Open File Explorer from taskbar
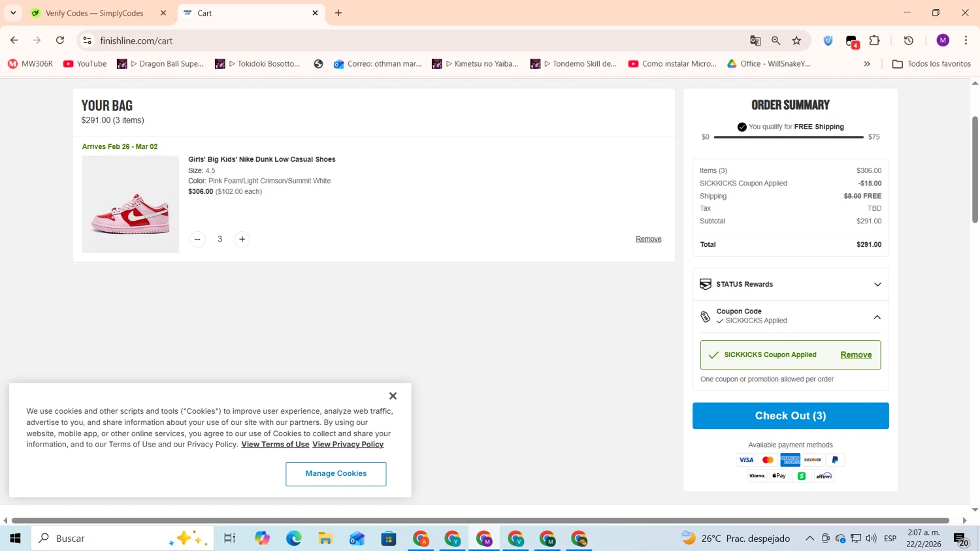Screen dimensions: 980x551 [x=325, y=539]
